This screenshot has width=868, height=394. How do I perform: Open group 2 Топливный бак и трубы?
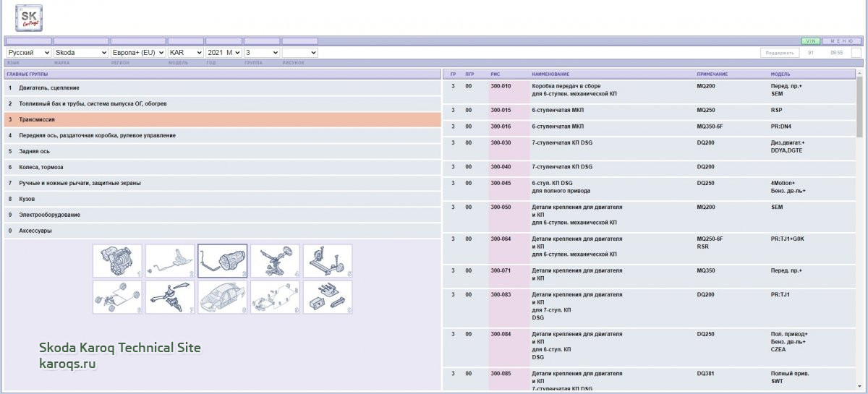(223, 103)
